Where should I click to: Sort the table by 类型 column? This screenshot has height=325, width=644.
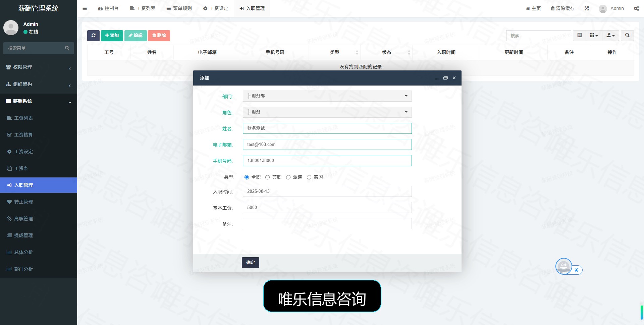(x=335, y=52)
